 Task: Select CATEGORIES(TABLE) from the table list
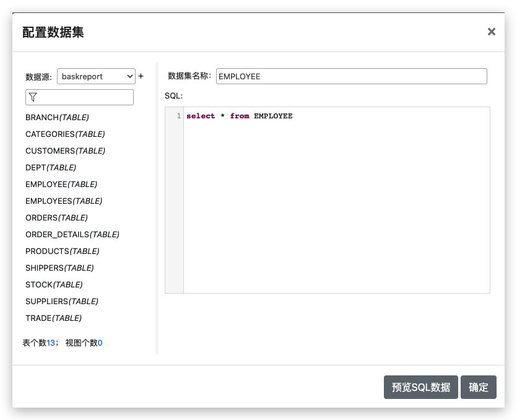tap(65, 134)
